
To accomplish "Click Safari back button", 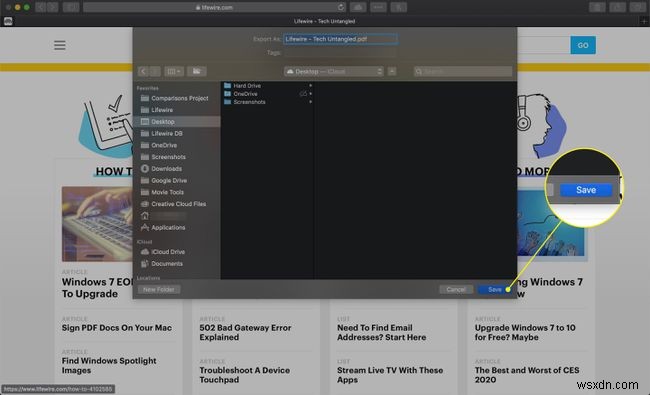I will [x=41, y=7].
